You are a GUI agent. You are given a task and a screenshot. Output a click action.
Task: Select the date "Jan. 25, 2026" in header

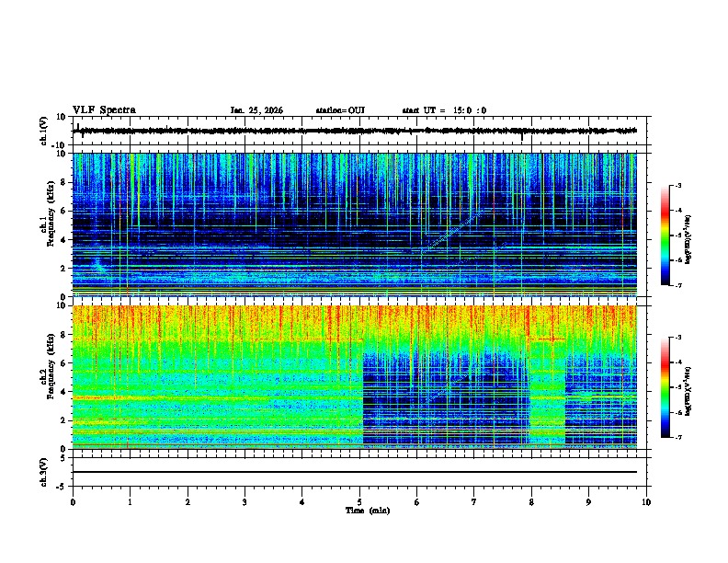(256, 110)
